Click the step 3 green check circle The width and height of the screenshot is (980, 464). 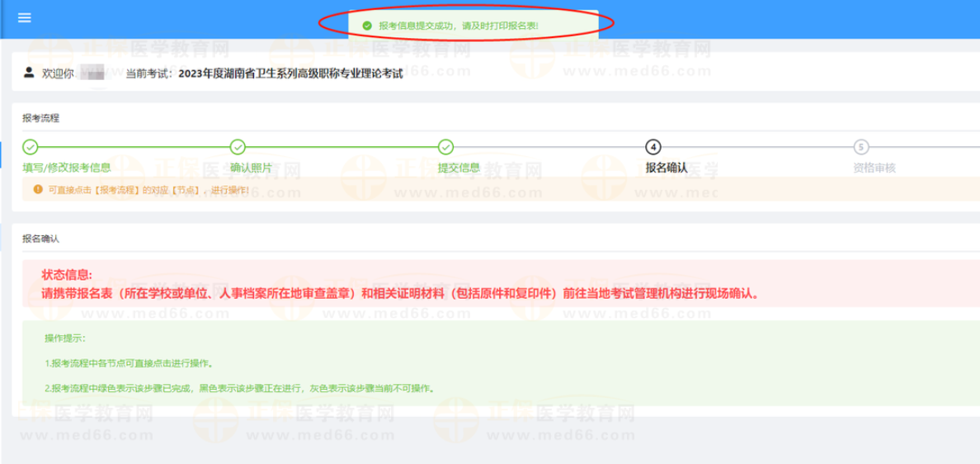pos(445,147)
